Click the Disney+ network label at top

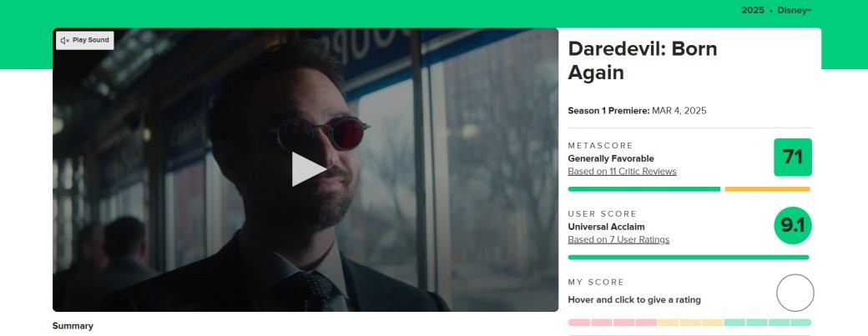point(795,10)
